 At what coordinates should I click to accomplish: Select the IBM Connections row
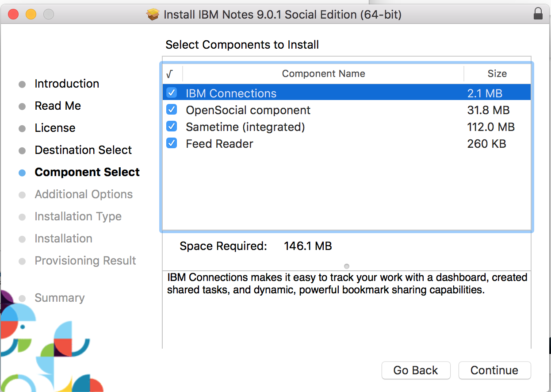(347, 93)
